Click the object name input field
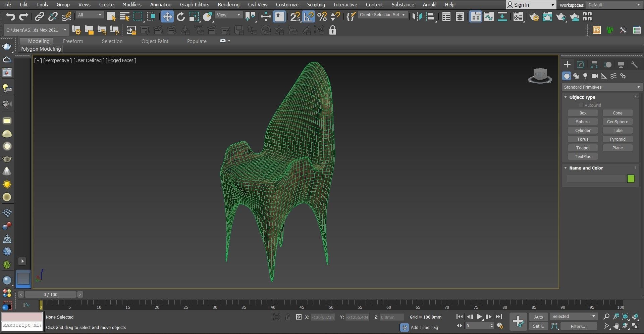The height and width of the screenshot is (334, 644). coord(596,179)
